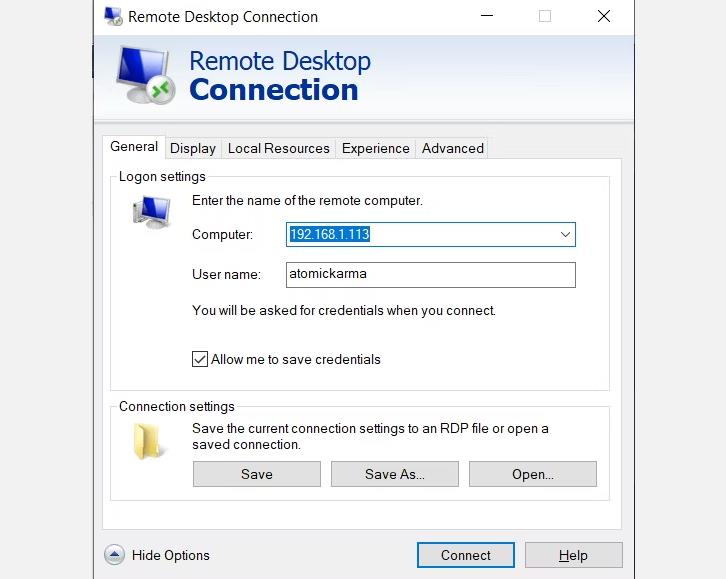Expand the Computer address dropdown arrow

565,235
